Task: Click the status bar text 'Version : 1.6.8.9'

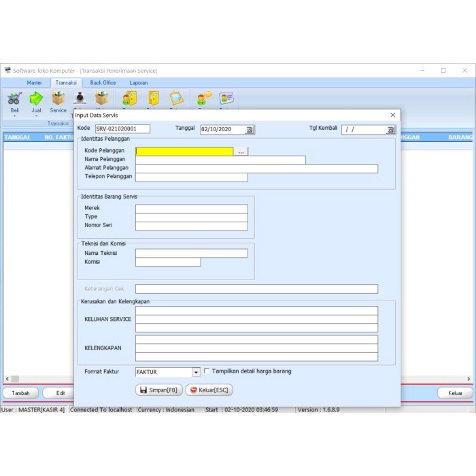Action: click(318, 409)
